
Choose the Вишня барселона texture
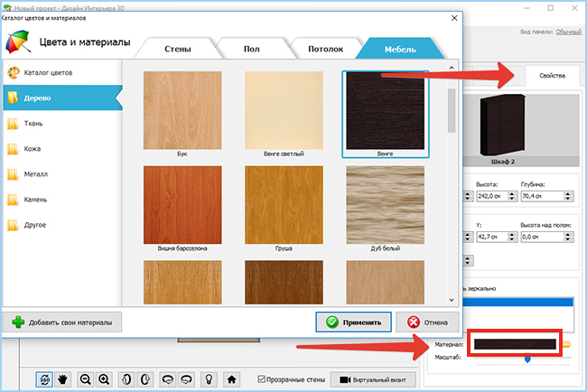(182, 205)
